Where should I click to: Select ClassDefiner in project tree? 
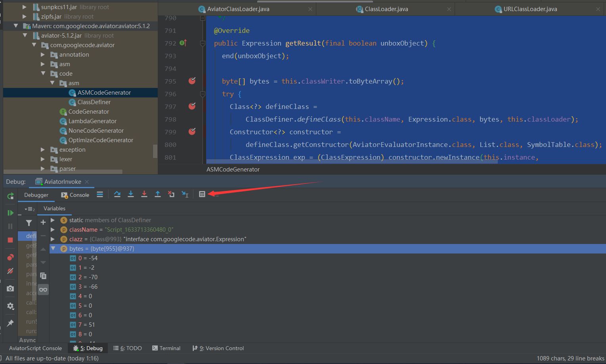coord(94,102)
